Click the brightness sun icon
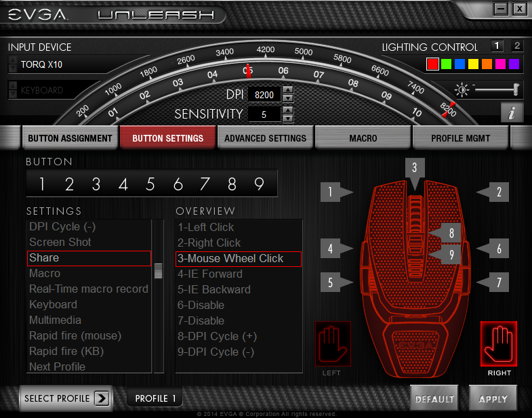Viewport: 532px width, 418px height. 463,89
